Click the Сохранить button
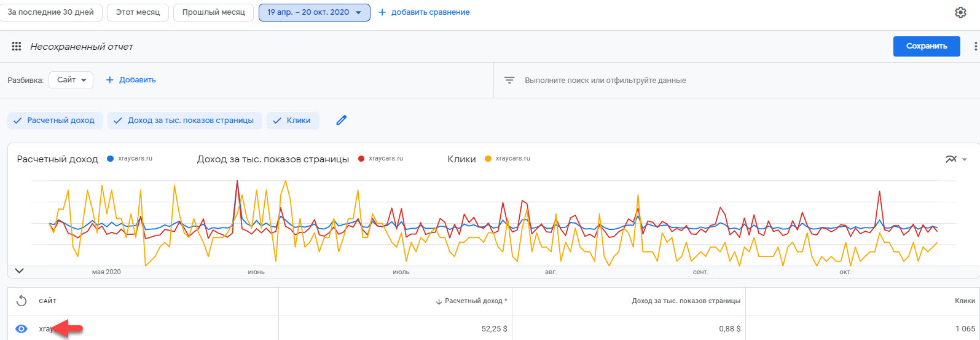The width and height of the screenshot is (980, 340). click(x=926, y=46)
